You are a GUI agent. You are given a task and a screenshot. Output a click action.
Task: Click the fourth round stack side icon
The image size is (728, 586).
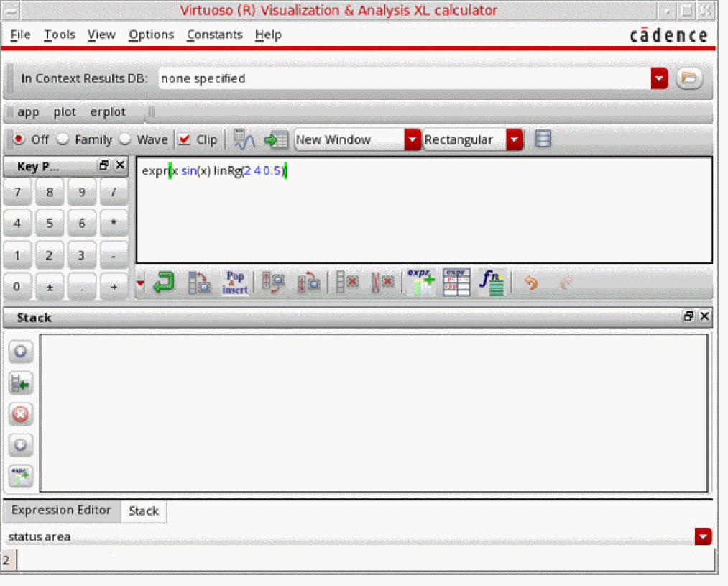coord(20,445)
